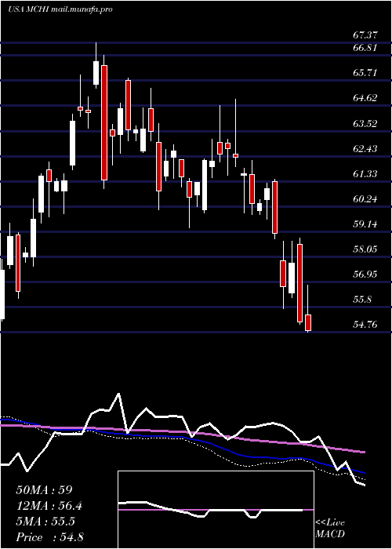Select the 64.62 price level label

pos(365,98)
